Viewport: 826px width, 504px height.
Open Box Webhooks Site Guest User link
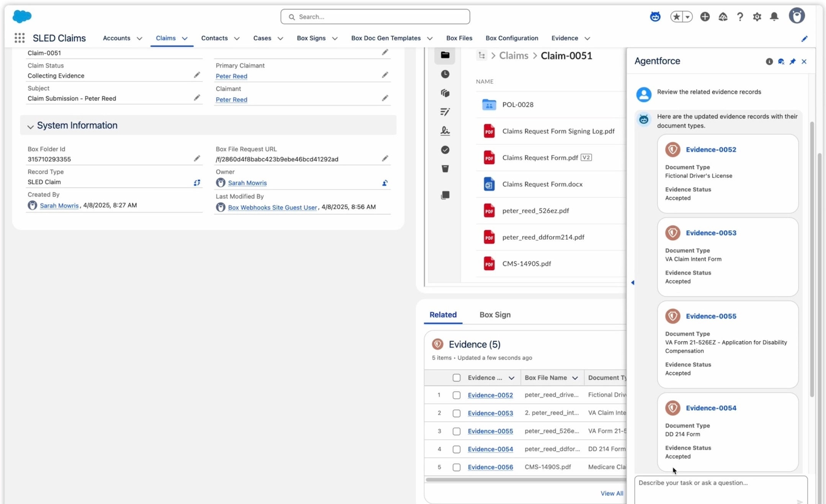point(272,207)
